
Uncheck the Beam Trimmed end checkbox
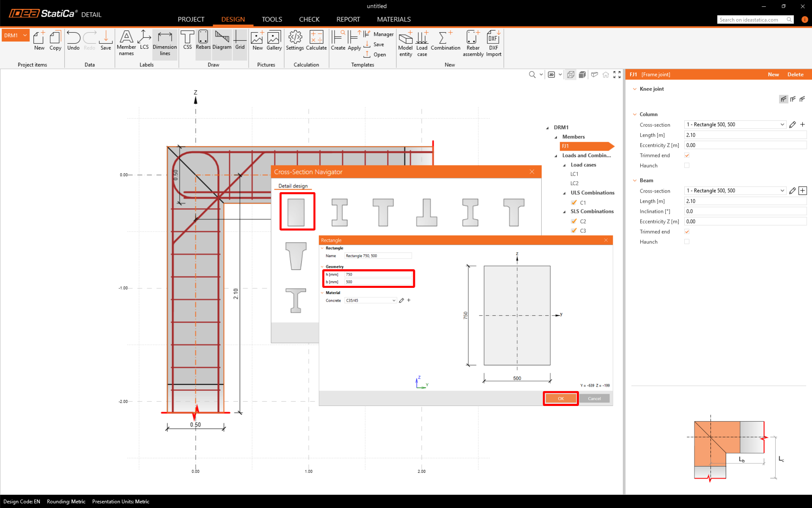click(x=687, y=232)
